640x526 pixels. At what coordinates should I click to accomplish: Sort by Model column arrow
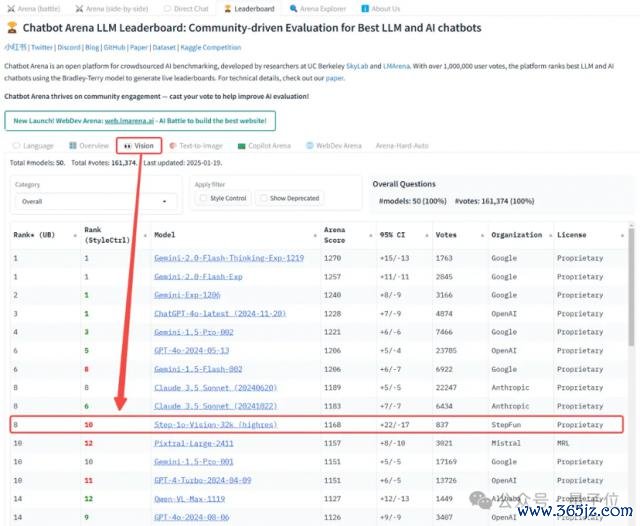[315, 235]
